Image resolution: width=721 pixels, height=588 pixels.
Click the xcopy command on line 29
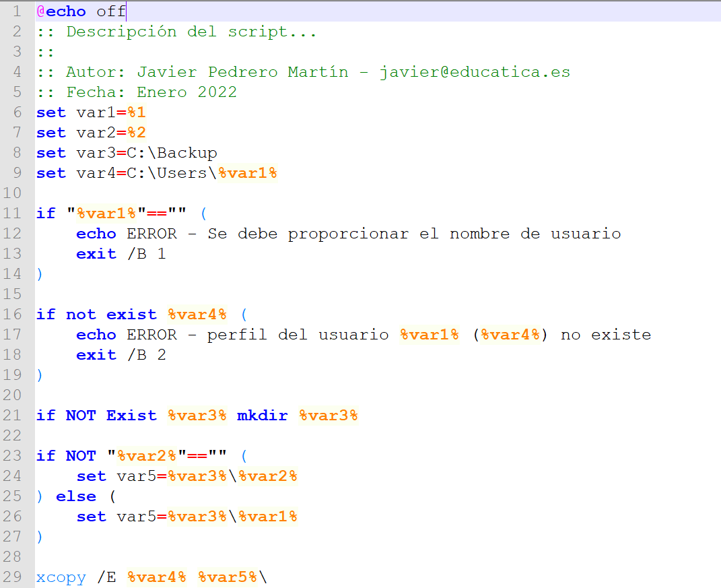(x=61, y=577)
